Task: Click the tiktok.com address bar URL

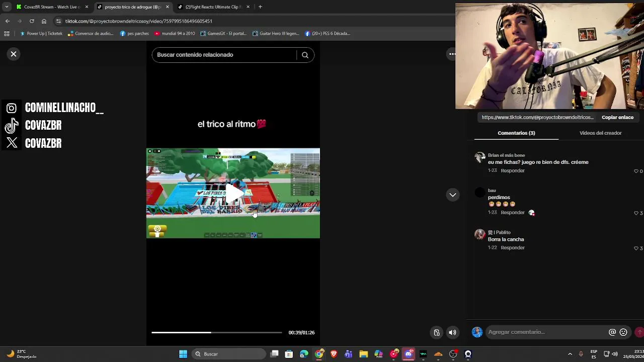Action: [x=138, y=21]
